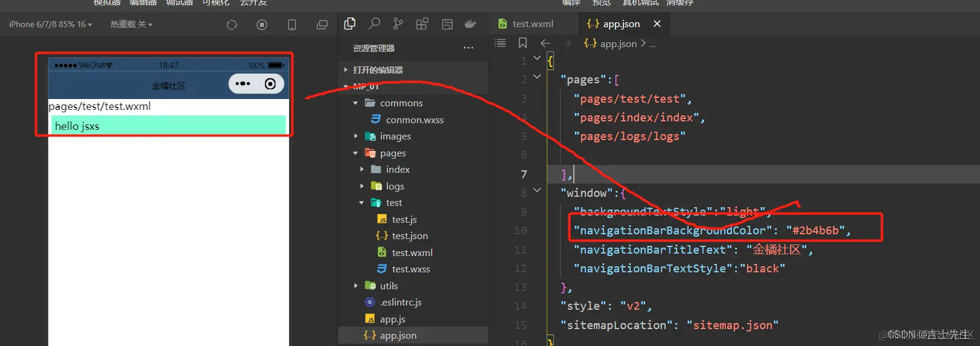Open the resource manager more options ellipsis
This screenshot has height=346, width=980.
(x=468, y=48)
